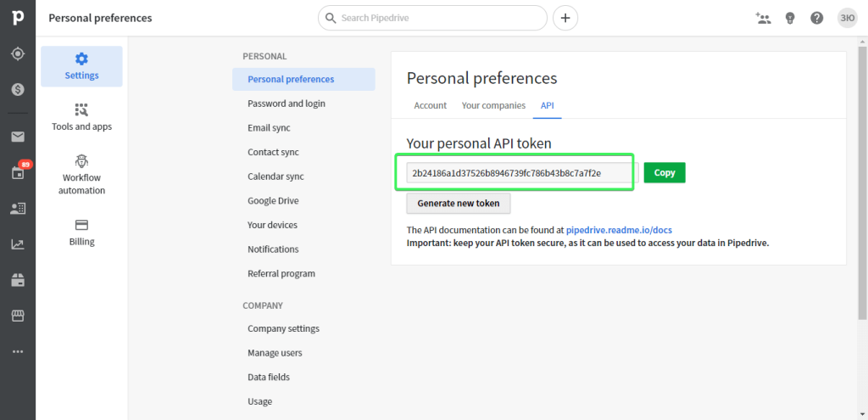
Task: Click the quick add plus button
Action: (x=565, y=19)
